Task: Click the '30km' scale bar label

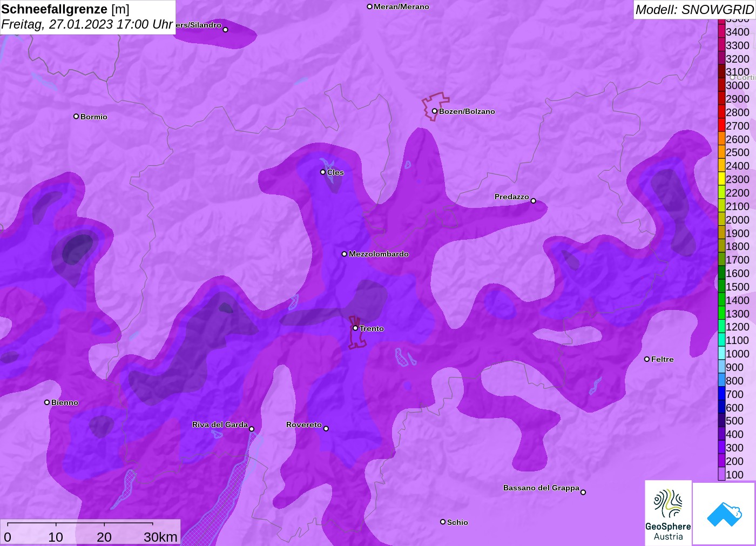Action: coord(160,537)
